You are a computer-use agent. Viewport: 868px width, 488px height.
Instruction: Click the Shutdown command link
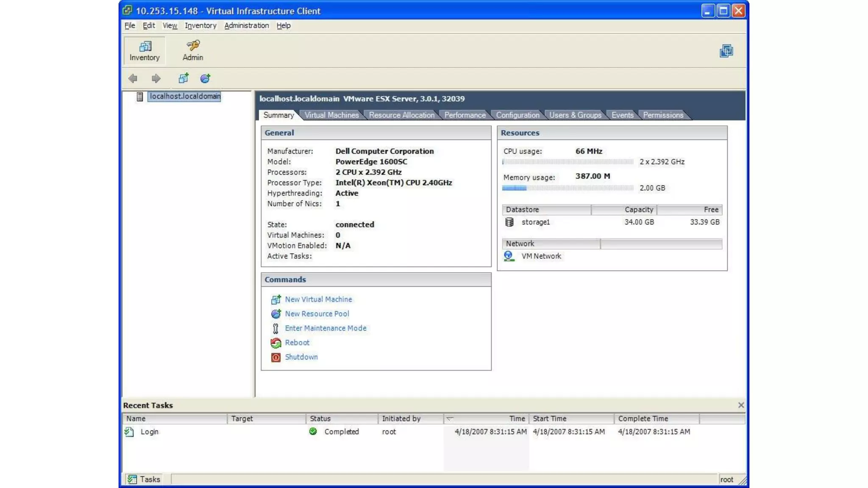pos(301,357)
